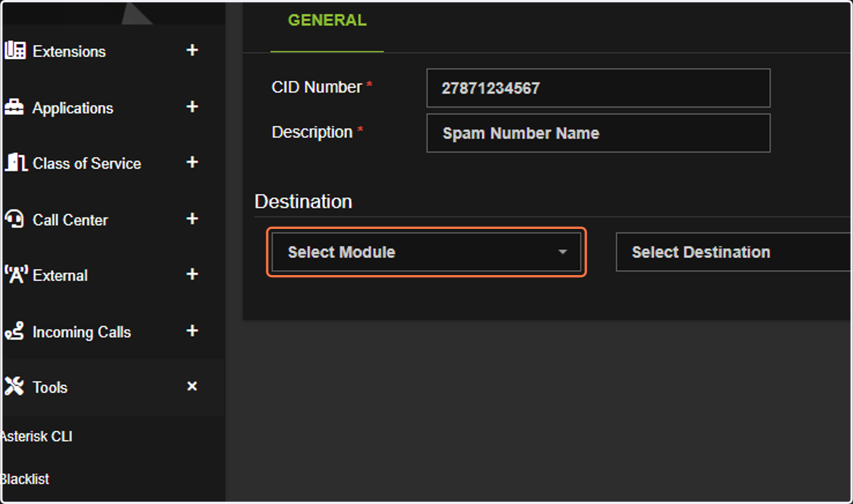This screenshot has height=504, width=853.
Task: Expand the External section plus sign
Action: click(x=192, y=274)
